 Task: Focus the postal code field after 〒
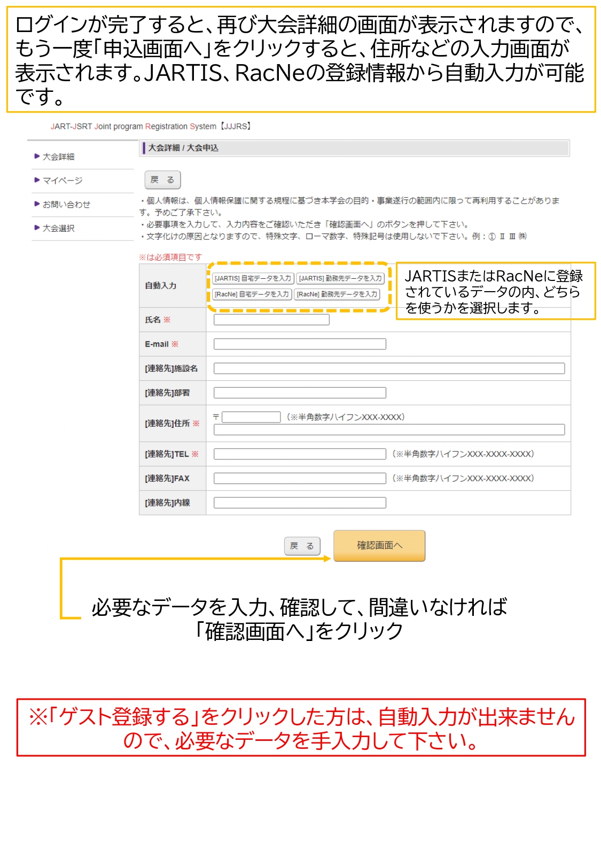point(251,417)
